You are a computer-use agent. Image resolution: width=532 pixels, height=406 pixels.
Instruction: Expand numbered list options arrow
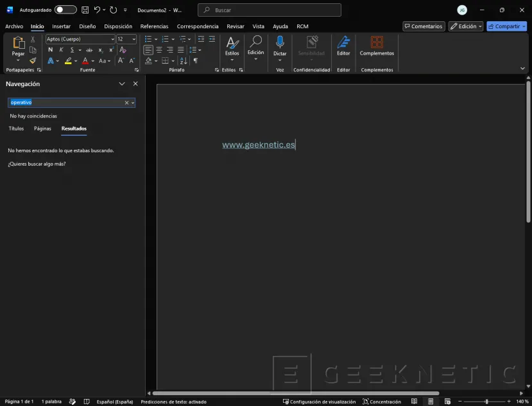tap(173, 39)
